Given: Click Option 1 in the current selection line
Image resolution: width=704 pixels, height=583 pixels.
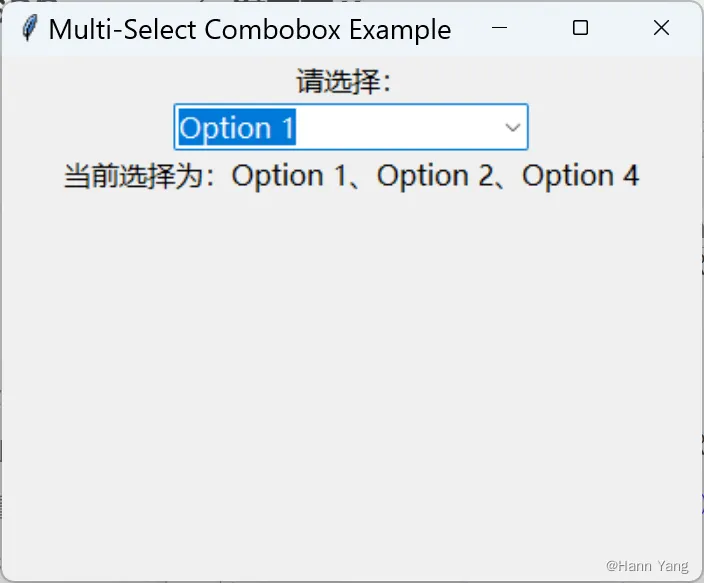Looking at the screenshot, I should click(291, 176).
